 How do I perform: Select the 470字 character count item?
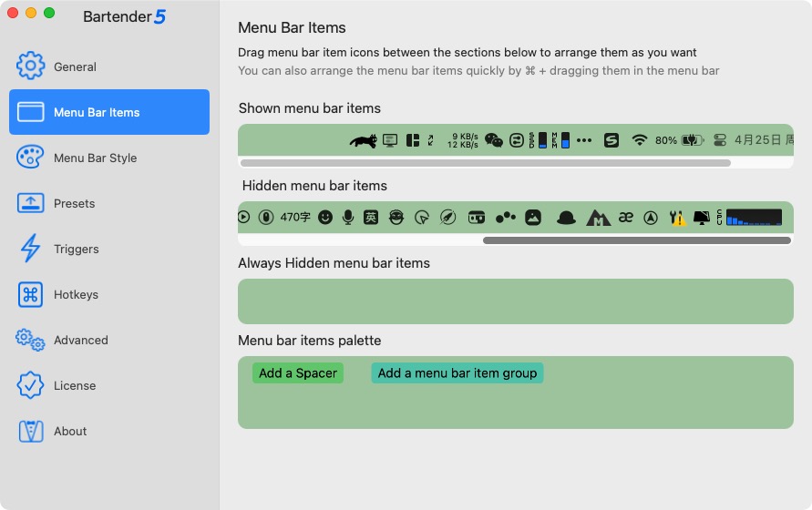(x=295, y=218)
